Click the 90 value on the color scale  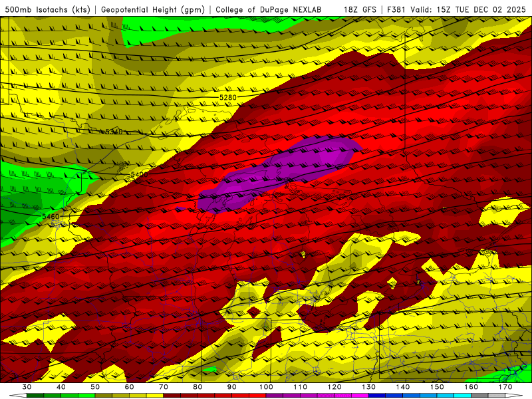[231, 387]
